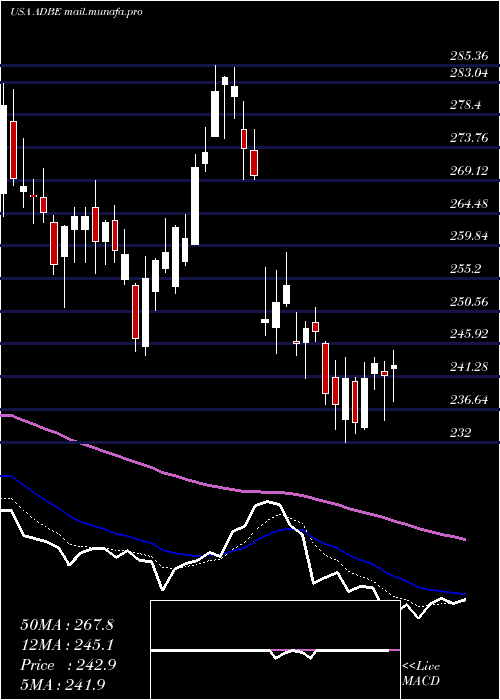Select the 269.12 price axis label
Viewport: 500px width, 700px height.
[x=469, y=171]
